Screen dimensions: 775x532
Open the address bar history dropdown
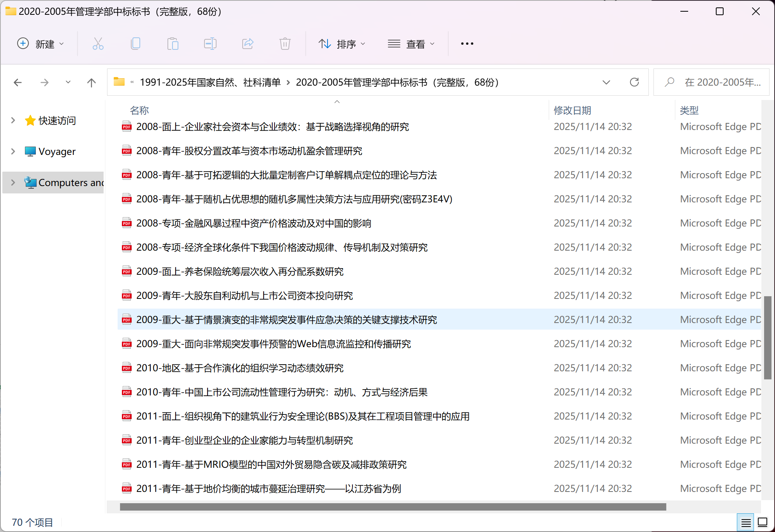coord(606,83)
